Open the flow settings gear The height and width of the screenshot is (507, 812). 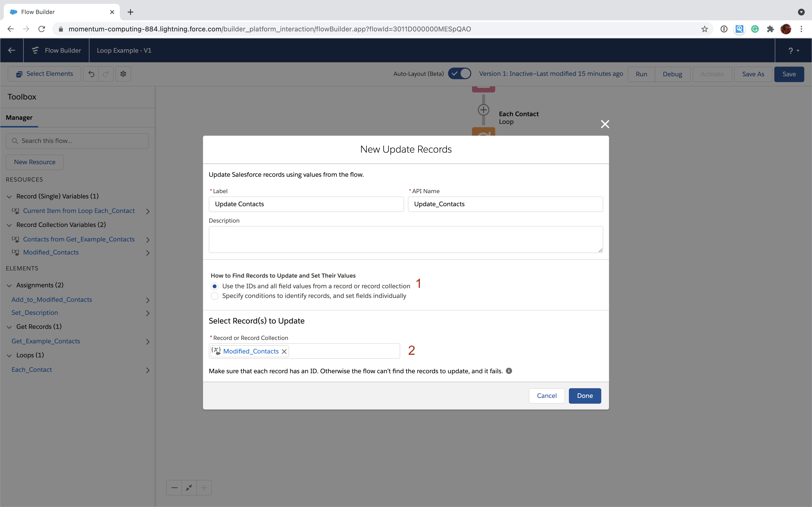pos(123,74)
